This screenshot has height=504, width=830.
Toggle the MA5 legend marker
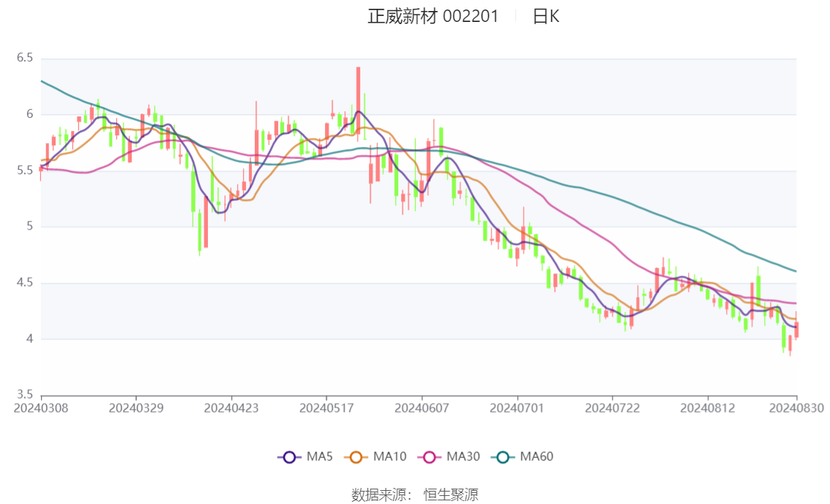289,457
